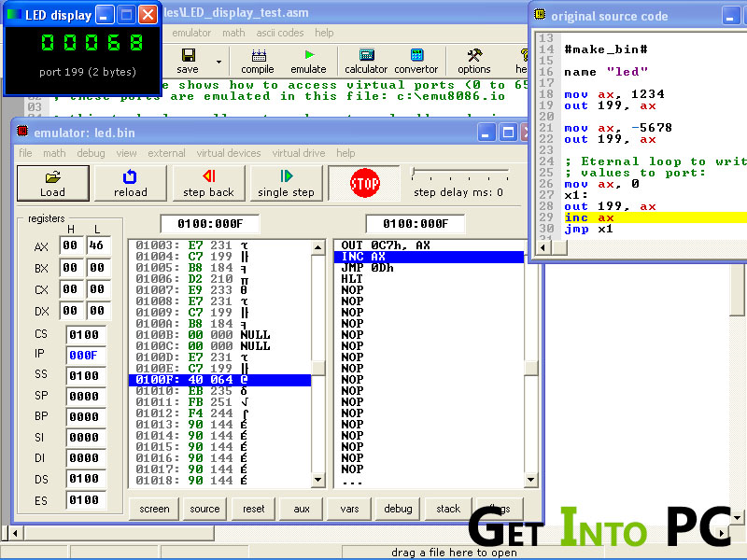Screen dimensions: 747x560
Task: Click the SS register field
Action: tap(85, 376)
